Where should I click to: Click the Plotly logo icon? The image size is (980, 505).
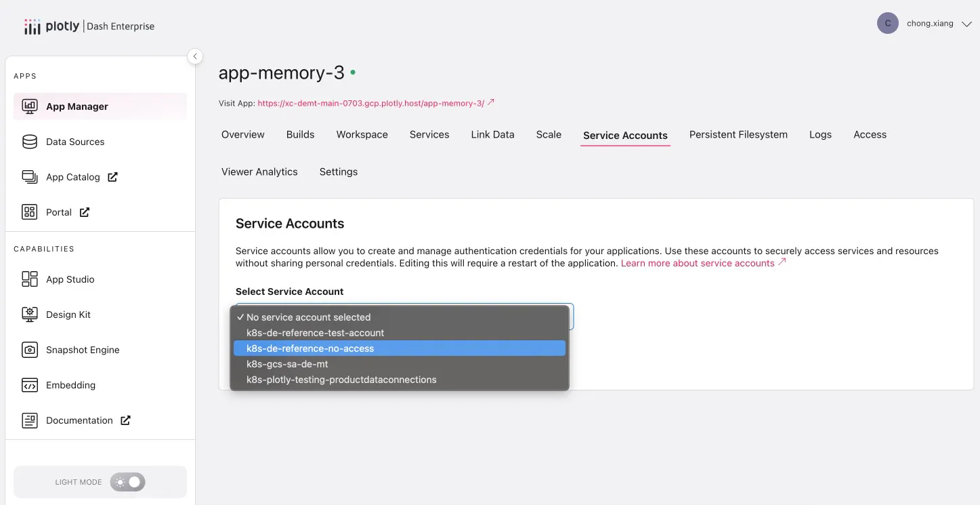tap(32, 26)
